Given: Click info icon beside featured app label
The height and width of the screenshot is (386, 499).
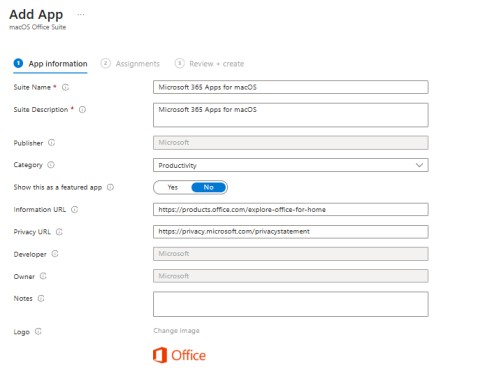Looking at the screenshot, I should (x=110, y=187).
